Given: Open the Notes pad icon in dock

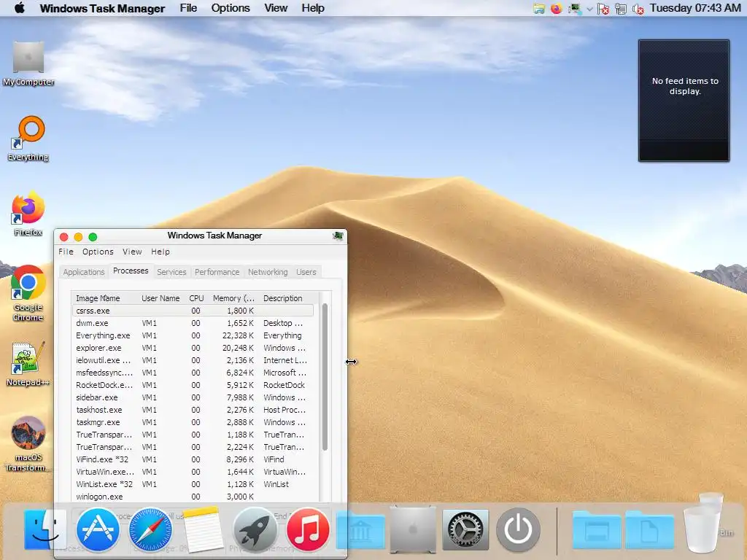Looking at the screenshot, I should tap(203, 529).
